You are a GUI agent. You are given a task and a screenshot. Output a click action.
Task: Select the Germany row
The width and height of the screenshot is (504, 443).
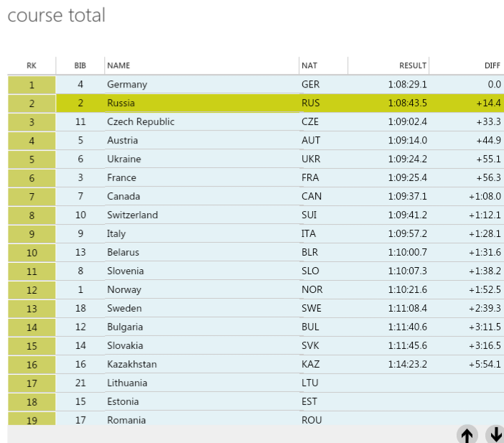(256, 85)
